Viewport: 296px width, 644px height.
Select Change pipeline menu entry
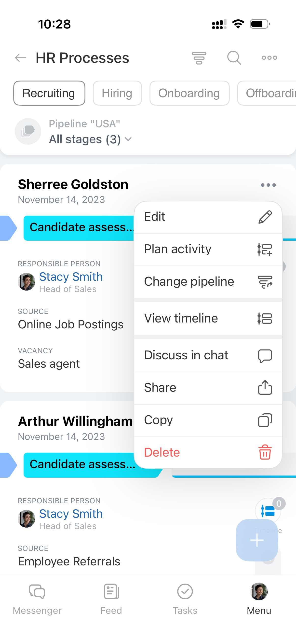pyautogui.click(x=208, y=282)
